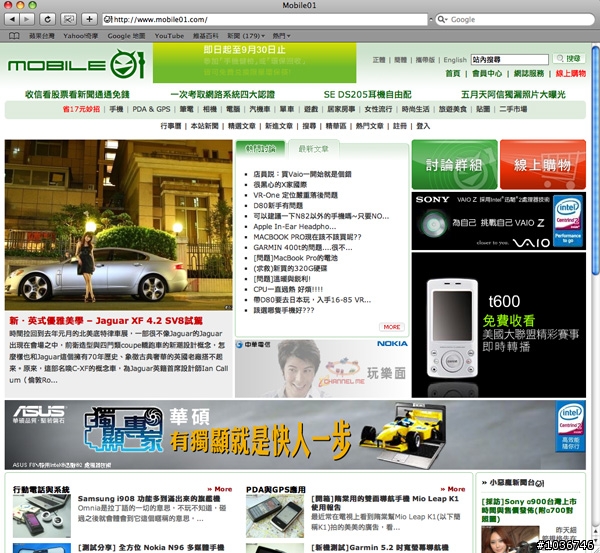600x553 pixels.
Task: Open 五月天阿信獨漏照片大曝光 headline link
Action: [513, 95]
